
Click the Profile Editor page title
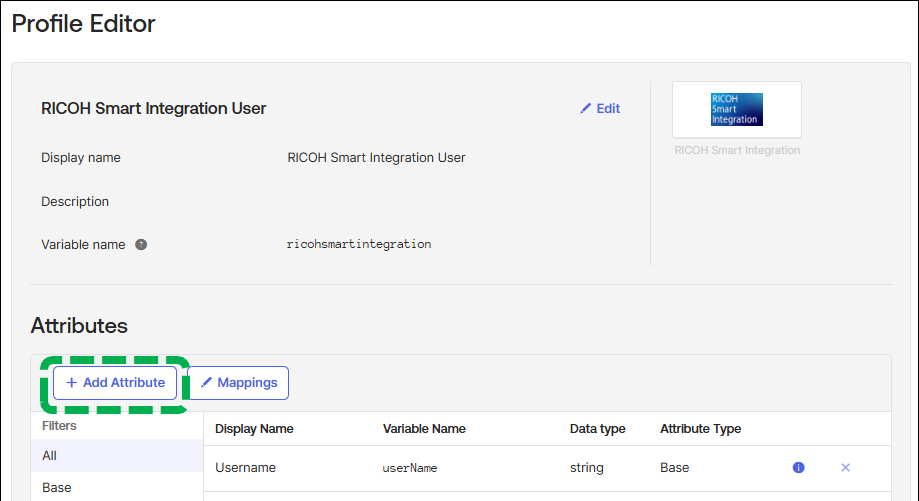click(84, 24)
